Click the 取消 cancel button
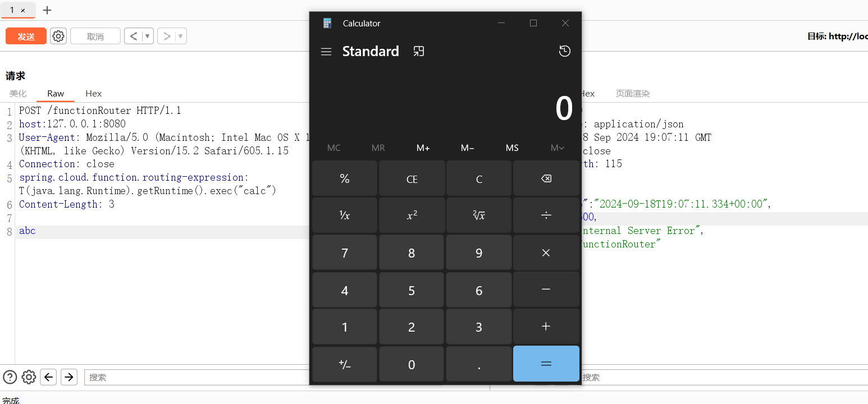The width and height of the screenshot is (868, 404). click(x=95, y=36)
